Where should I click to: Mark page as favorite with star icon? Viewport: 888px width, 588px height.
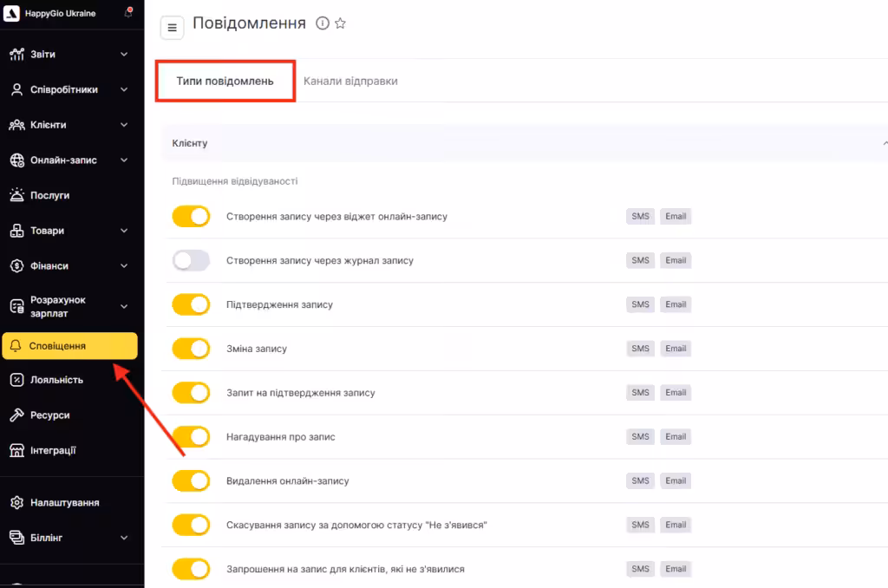click(341, 23)
